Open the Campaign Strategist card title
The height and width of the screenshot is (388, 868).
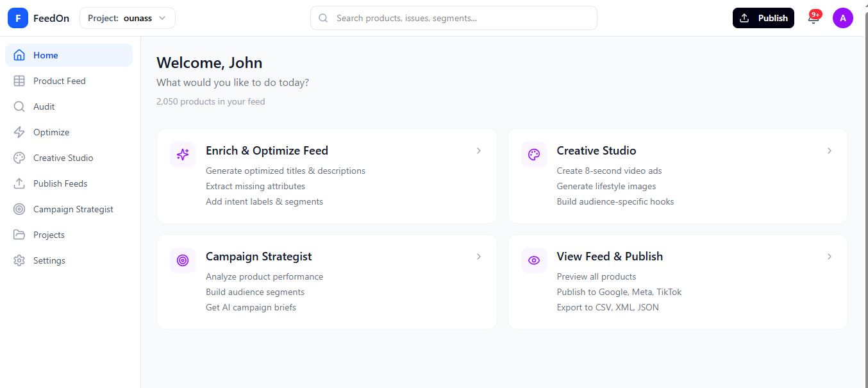click(258, 257)
